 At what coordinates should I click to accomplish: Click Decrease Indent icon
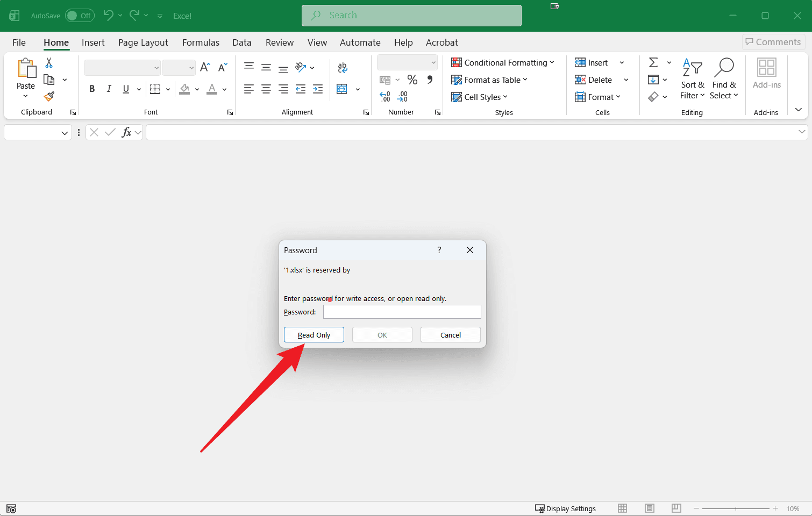coord(301,89)
